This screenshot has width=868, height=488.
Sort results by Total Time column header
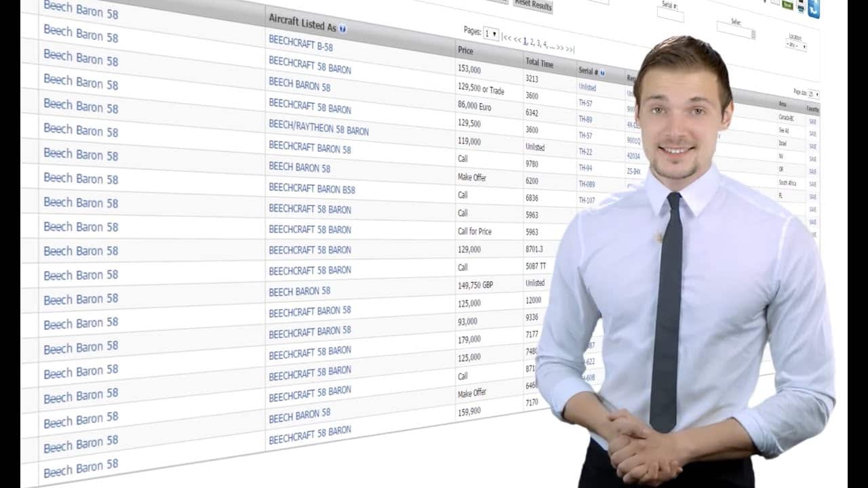tap(539, 64)
